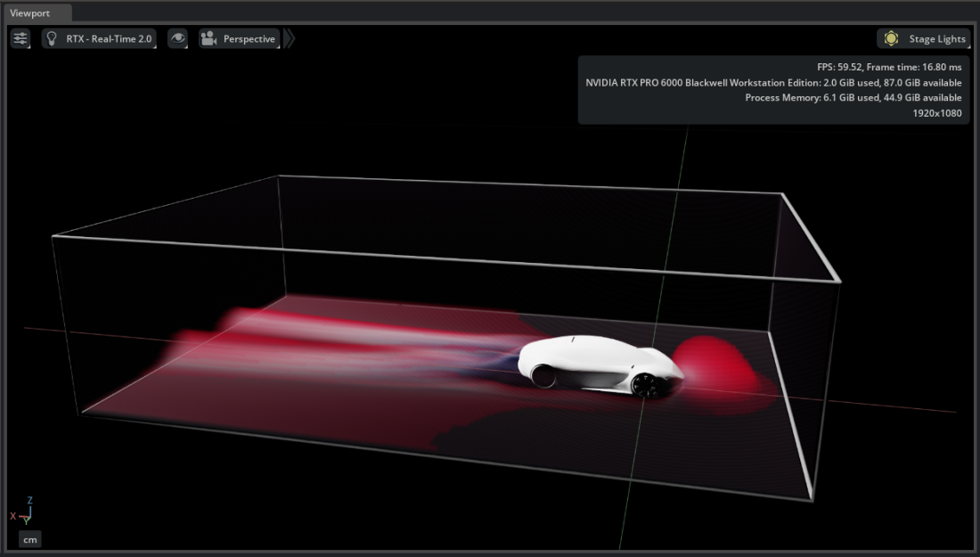Open the viewport render settings sliders icon

click(x=20, y=38)
